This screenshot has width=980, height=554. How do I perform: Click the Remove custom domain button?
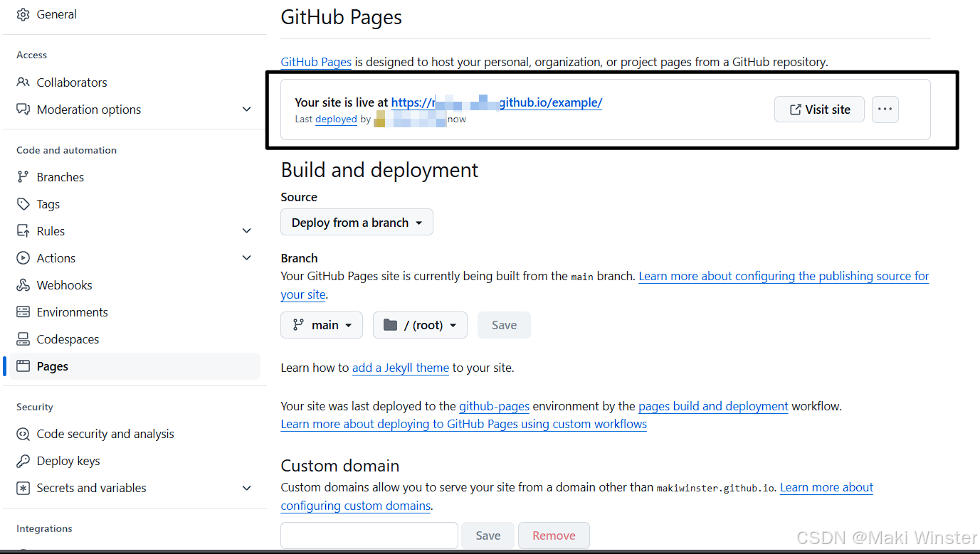[x=554, y=536]
